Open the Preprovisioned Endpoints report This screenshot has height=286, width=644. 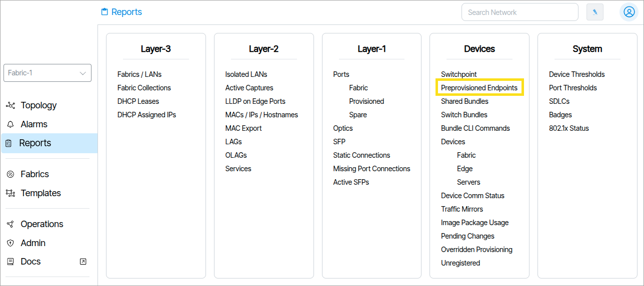pyautogui.click(x=479, y=88)
